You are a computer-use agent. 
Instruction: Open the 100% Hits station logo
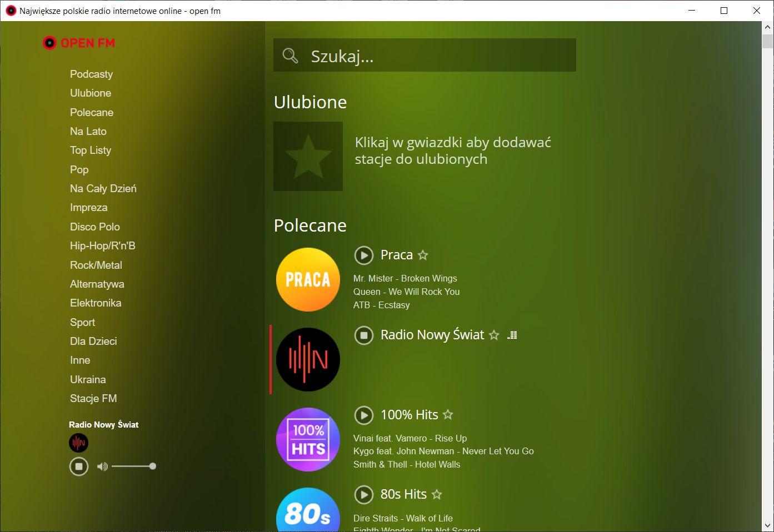(308, 439)
